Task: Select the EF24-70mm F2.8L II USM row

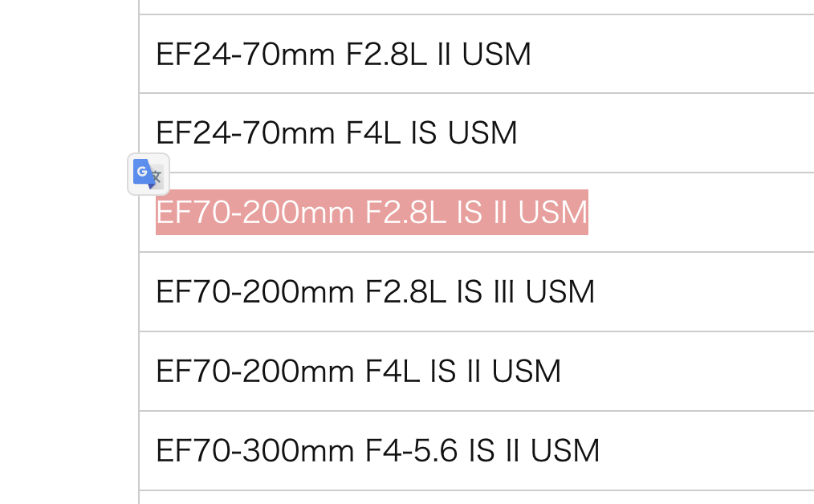Action: (x=477, y=54)
